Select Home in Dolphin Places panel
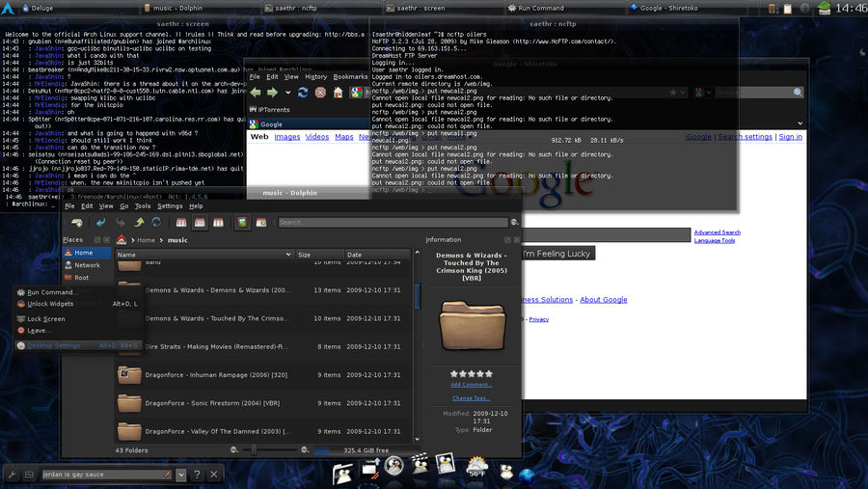Image resolution: width=868 pixels, height=489 pixels. point(87,253)
